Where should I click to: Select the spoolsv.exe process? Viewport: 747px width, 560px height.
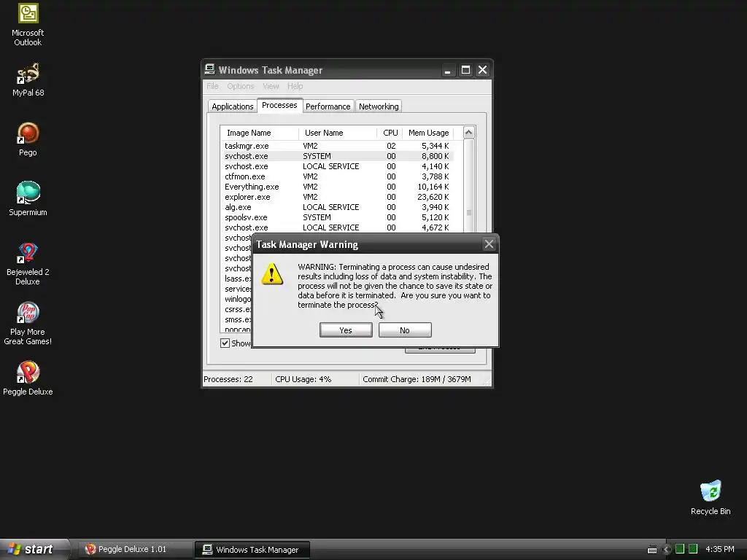[x=337, y=217]
